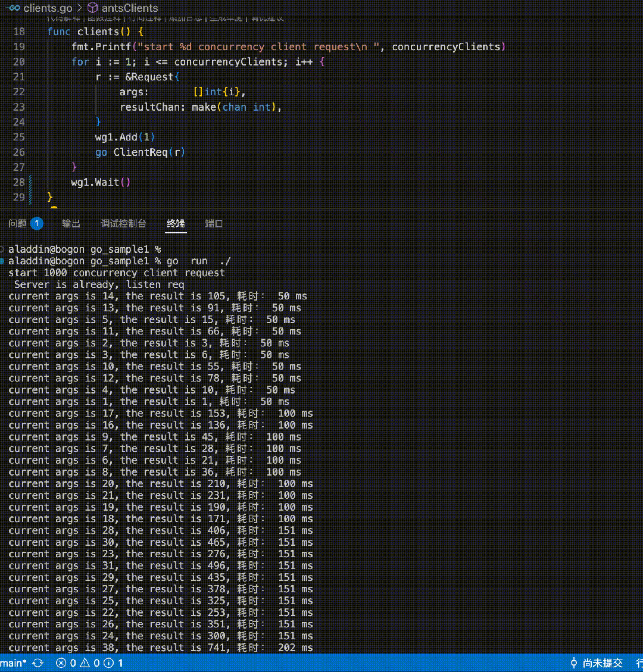Click terminal line with args 9 result 45
This screenshot has width=643, height=672.
click(155, 437)
